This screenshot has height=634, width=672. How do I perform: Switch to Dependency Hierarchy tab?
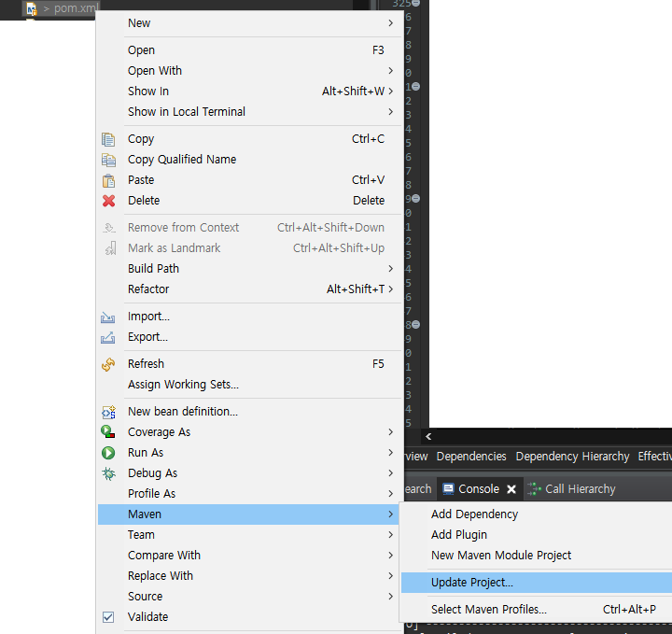coord(572,457)
